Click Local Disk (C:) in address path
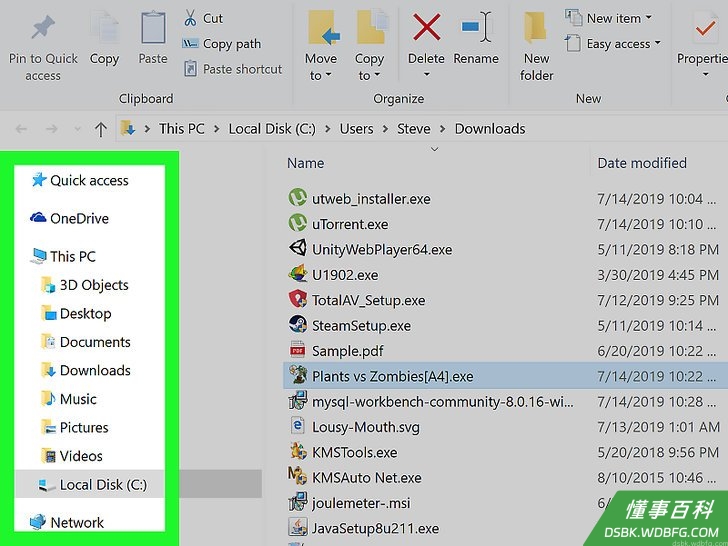The height and width of the screenshot is (546, 728). coord(272,129)
